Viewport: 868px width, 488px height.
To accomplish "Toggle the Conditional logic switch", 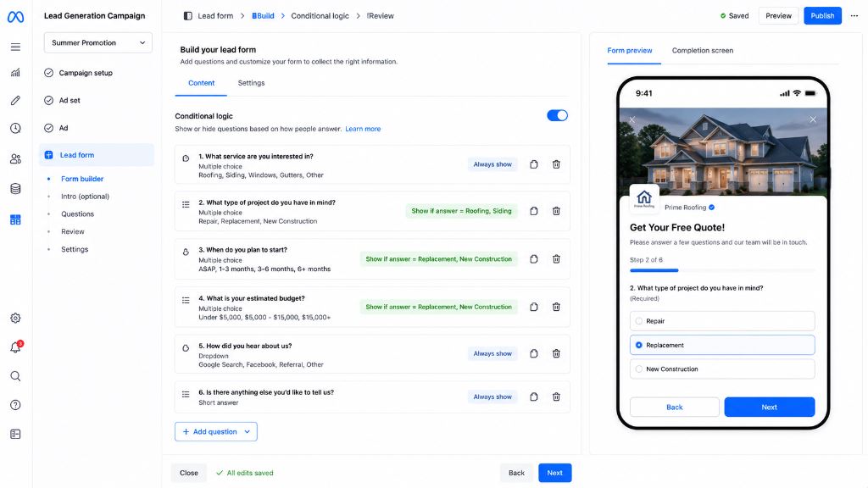I will point(558,115).
